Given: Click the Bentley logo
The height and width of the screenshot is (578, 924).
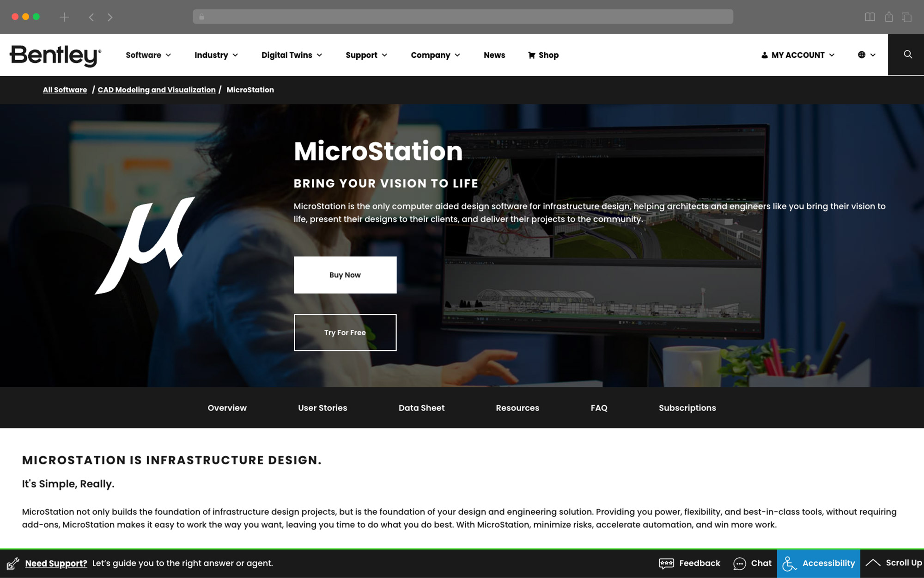Looking at the screenshot, I should pos(55,55).
